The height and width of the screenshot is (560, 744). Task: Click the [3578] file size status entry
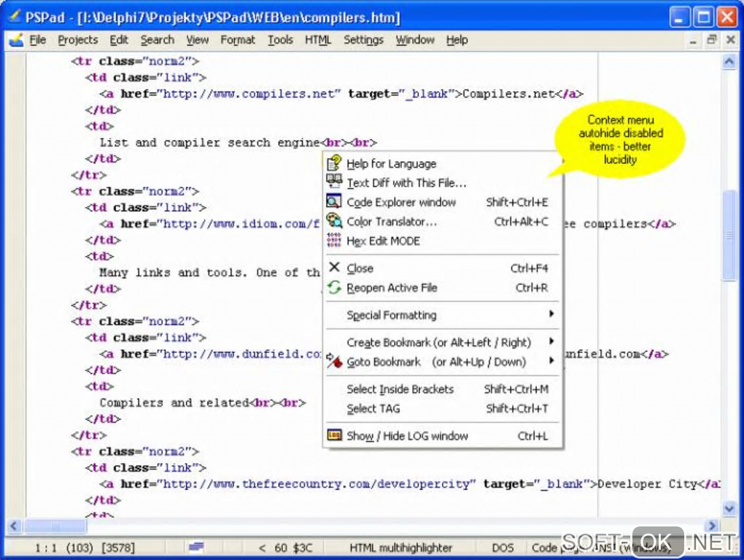118,548
